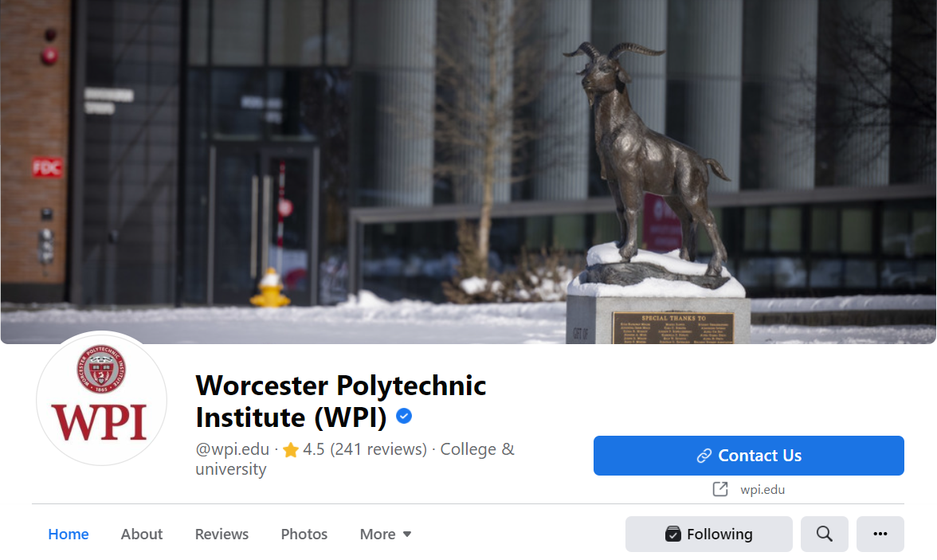Viewport: 937px width, 560px height.
Task: Click the WPI profile picture logo
Action: (101, 398)
